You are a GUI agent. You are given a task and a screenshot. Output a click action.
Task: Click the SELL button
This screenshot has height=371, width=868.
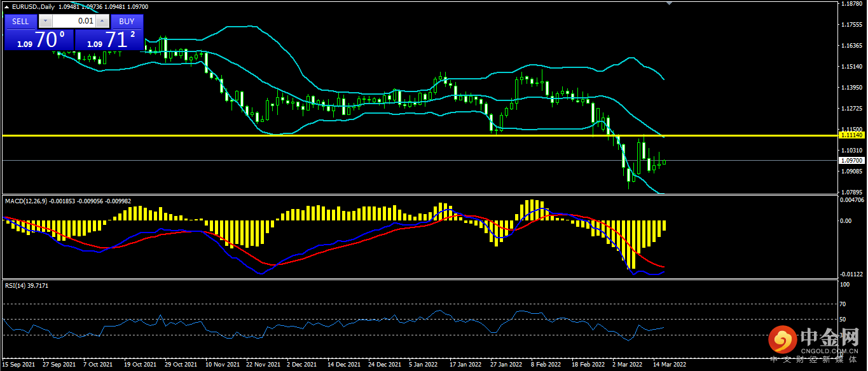(20, 21)
